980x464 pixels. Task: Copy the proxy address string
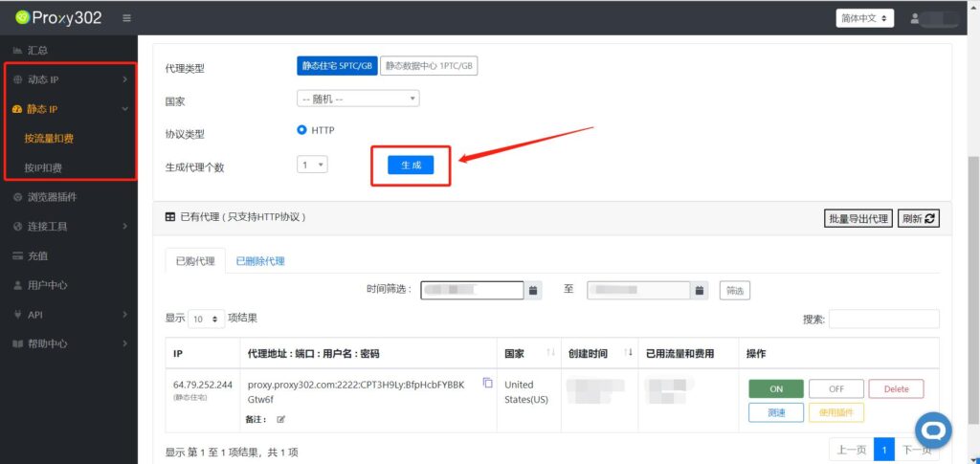point(487,383)
